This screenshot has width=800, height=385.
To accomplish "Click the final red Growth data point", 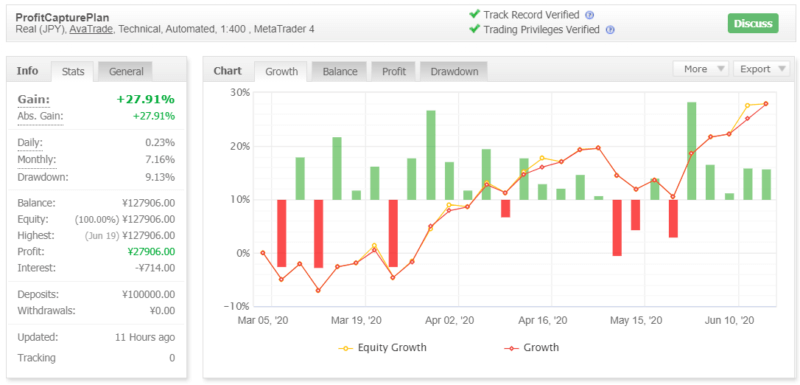I will (766, 104).
